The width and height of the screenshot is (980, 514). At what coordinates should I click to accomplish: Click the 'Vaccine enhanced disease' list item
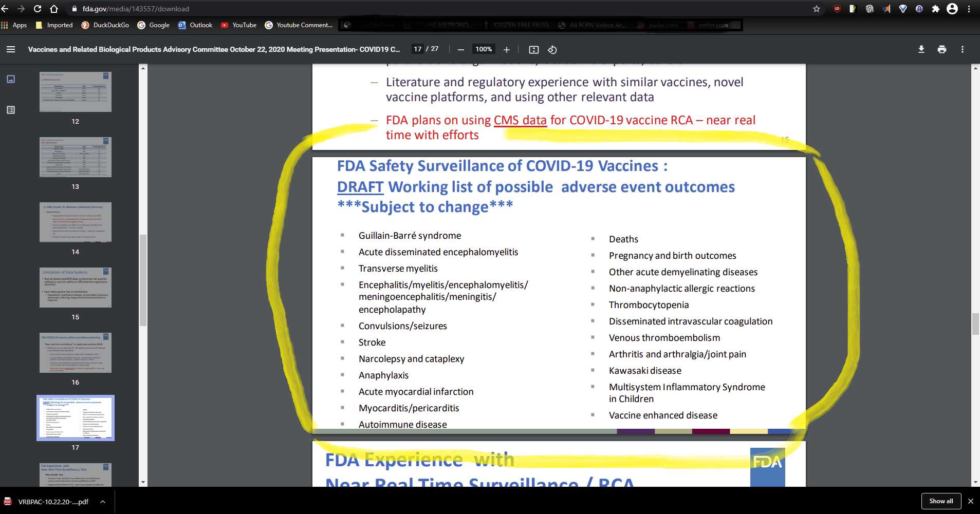tap(663, 415)
